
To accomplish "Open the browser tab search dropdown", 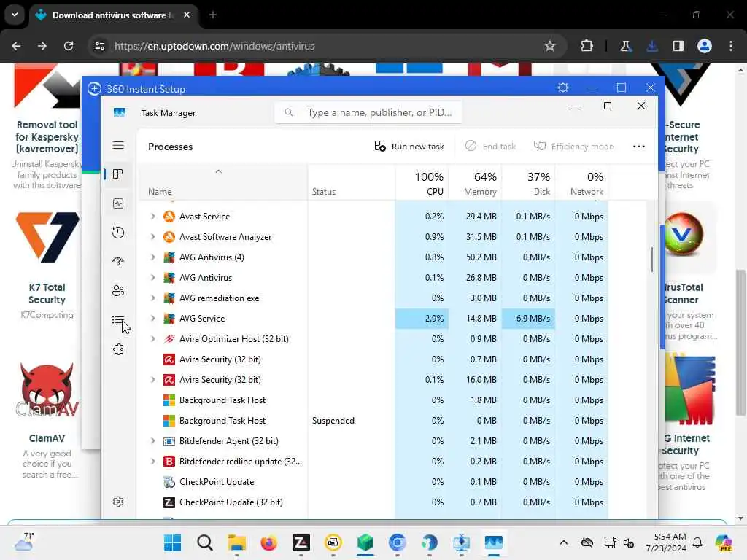I will pyautogui.click(x=15, y=15).
